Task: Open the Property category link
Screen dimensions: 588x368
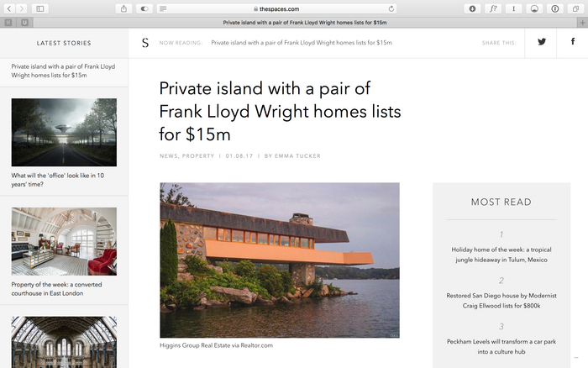Action: coord(198,156)
